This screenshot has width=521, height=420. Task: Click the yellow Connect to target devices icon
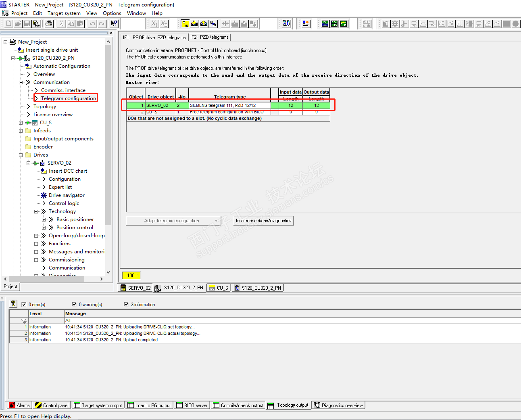pos(185,24)
